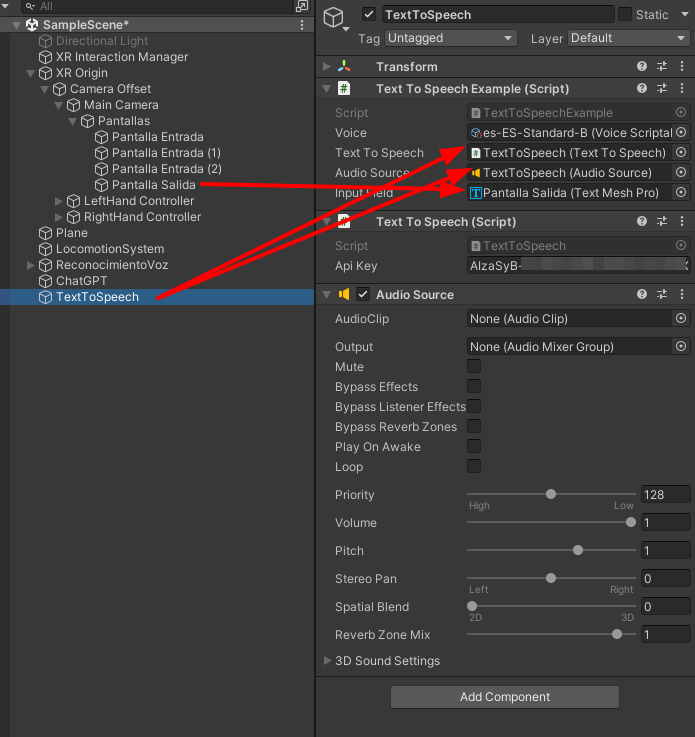Open object picker for Output mixer field
The width and height of the screenshot is (695, 737).
click(x=681, y=347)
